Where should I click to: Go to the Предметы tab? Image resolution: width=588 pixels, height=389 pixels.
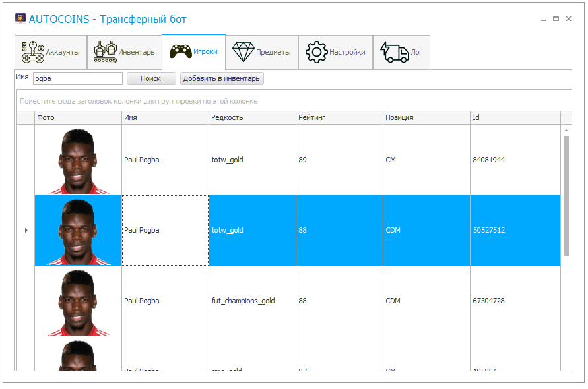coord(262,52)
